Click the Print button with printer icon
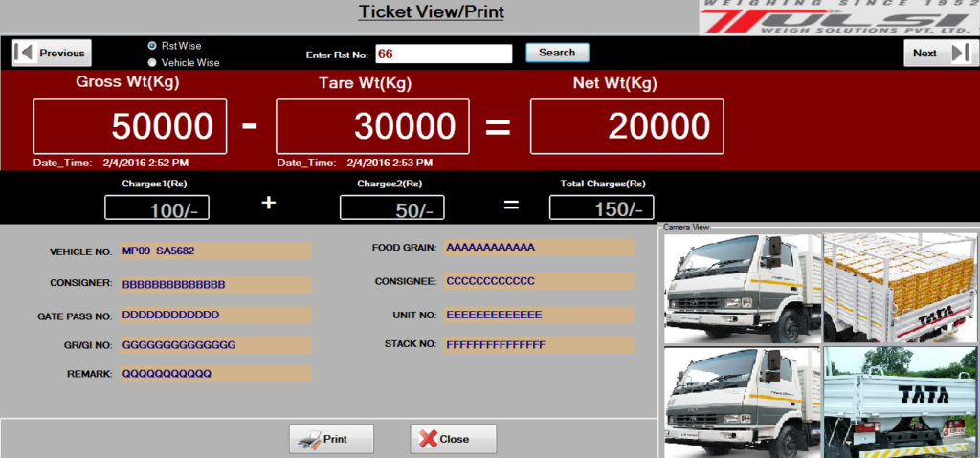980x458 pixels. (x=331, y=439)
